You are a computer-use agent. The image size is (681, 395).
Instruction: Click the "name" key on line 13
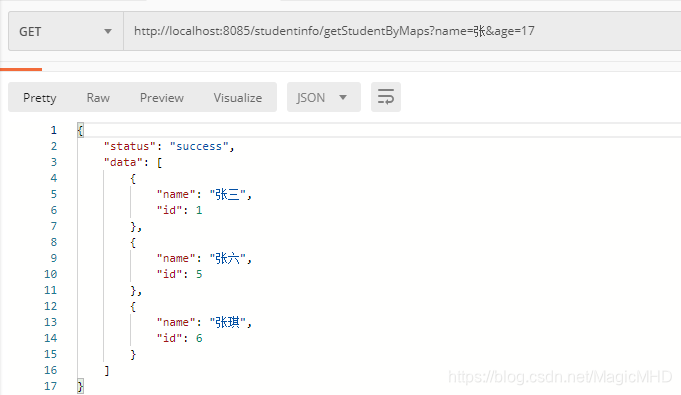point(176,322)
